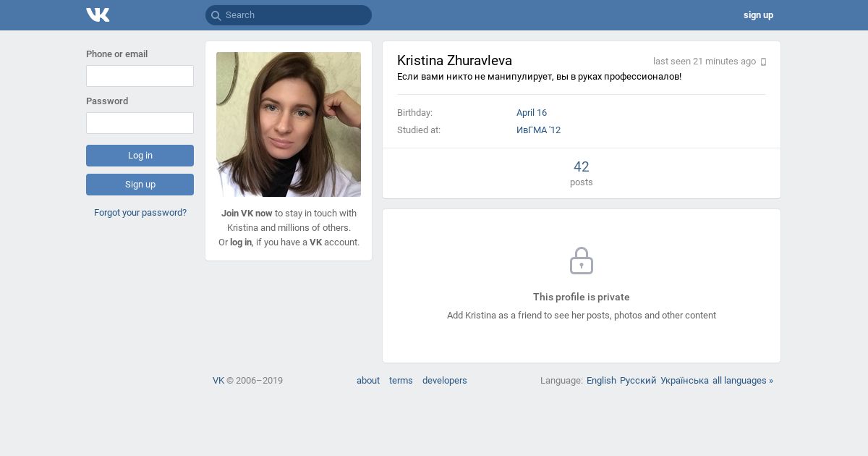The image size is (868, 456).
Task: Click the VK logo in header
Action: (98, 15)
